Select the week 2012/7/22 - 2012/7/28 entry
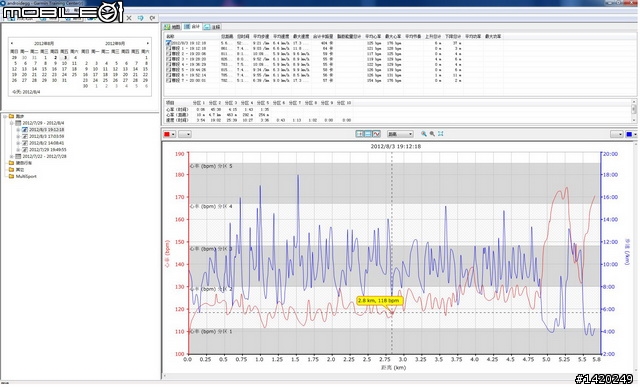Image resolution: width=640 pixels, height=387 pixels. [x=44, y=156]
